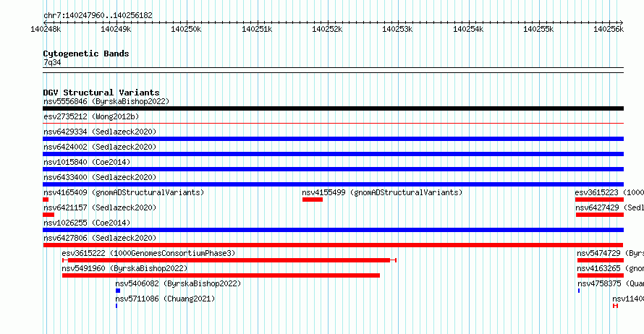Image resolution: width=644 pixels, height=334 pixels.
Task: Open variant nsv4165409 (gnomADStructuralVariants) label
Action: 124,192
